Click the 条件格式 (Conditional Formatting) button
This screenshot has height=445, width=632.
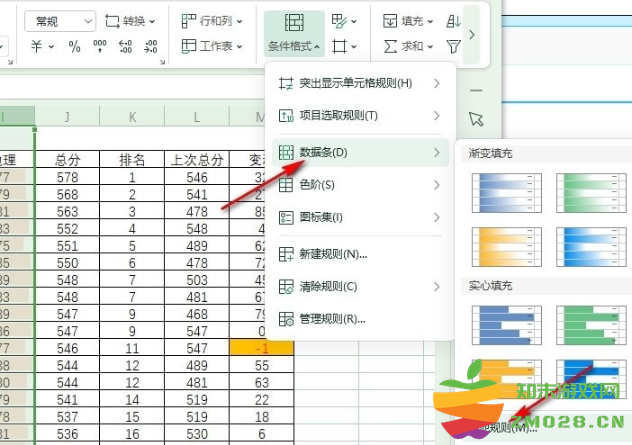[x=294, y=33]
